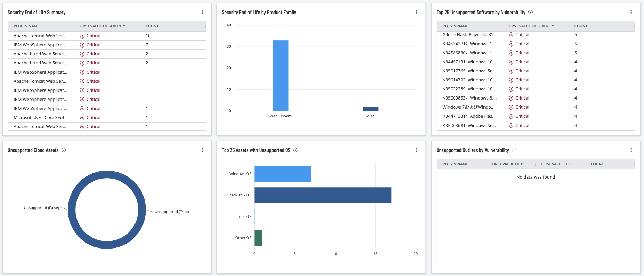Image resolution: width=644 pixels, height=276 pixels.
Task: Open options menu for Security End of Life Summary
Action: pos(202,12)
